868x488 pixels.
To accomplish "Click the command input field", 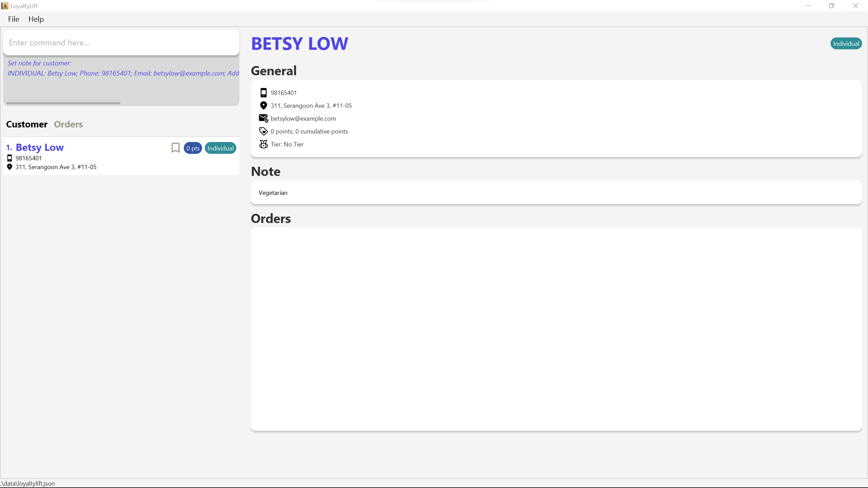I will pyautogui.click(x=121, y=43).
